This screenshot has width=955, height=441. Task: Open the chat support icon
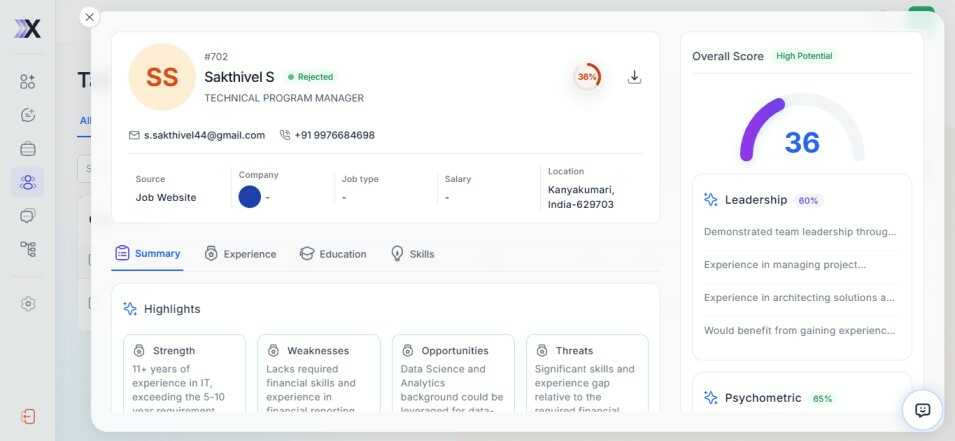click(x=922, y=410)
